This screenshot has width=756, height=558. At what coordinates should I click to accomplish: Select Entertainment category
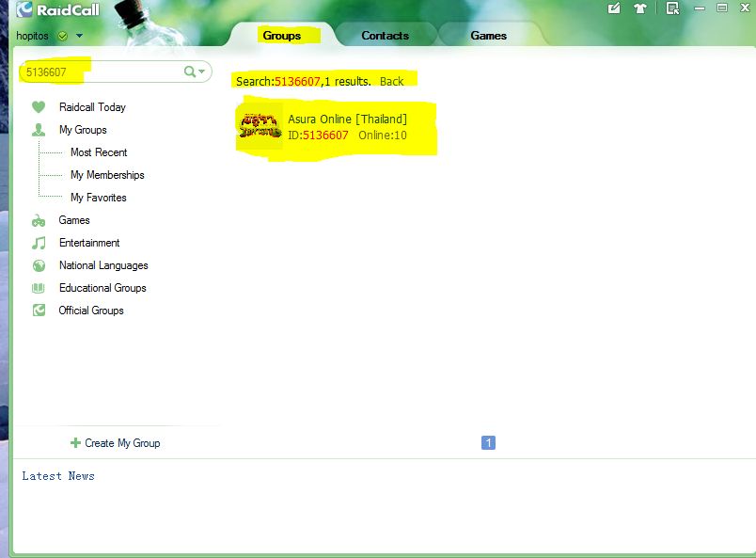click(x=89, y=243)
